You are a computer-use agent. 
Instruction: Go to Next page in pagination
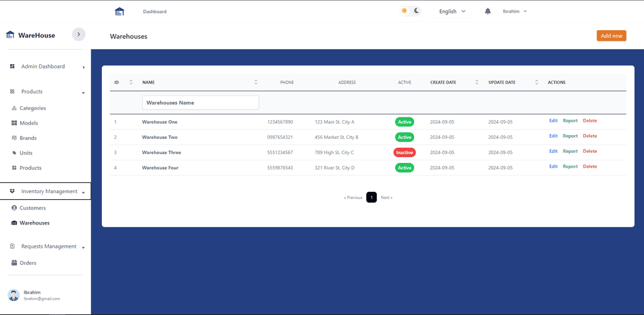click(x=386, y=197)
